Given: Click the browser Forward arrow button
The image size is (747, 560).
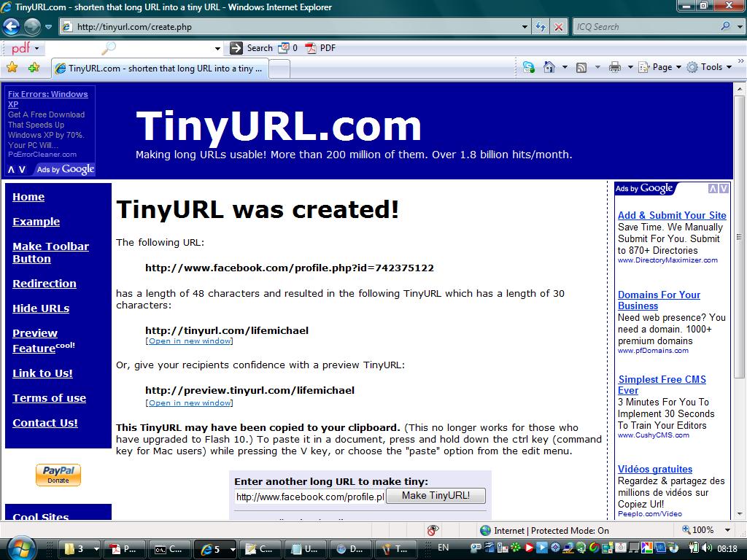Looking at the screenshot, I should click(x=32, y=26).
